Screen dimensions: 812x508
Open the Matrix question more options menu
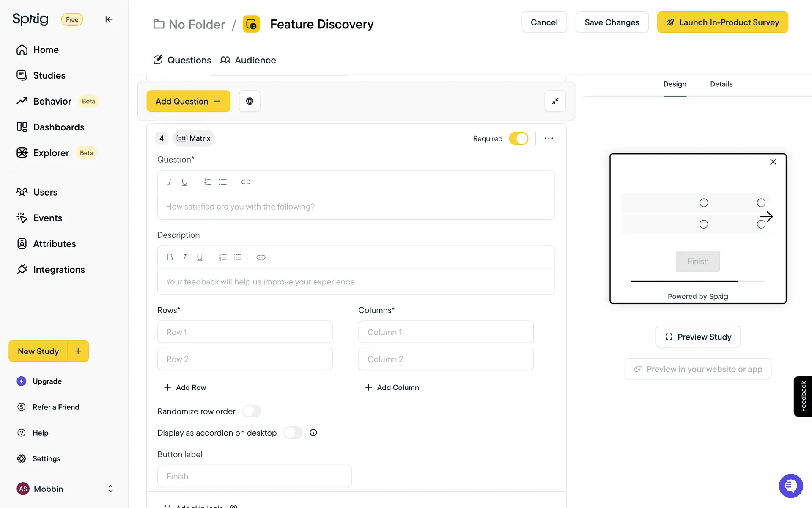[549, 138]
